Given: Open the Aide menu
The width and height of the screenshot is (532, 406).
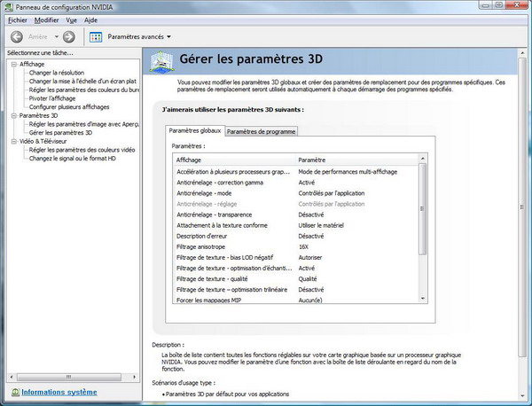Looking at the screenshot, I should [90, 20].
